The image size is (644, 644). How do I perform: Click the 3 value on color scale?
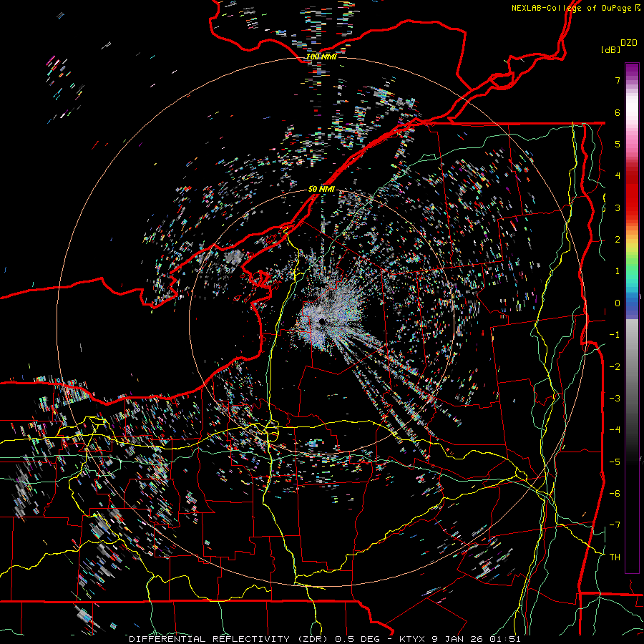618,208
